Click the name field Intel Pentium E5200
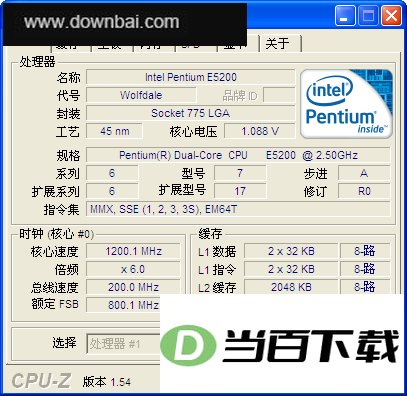 (191, 77)
